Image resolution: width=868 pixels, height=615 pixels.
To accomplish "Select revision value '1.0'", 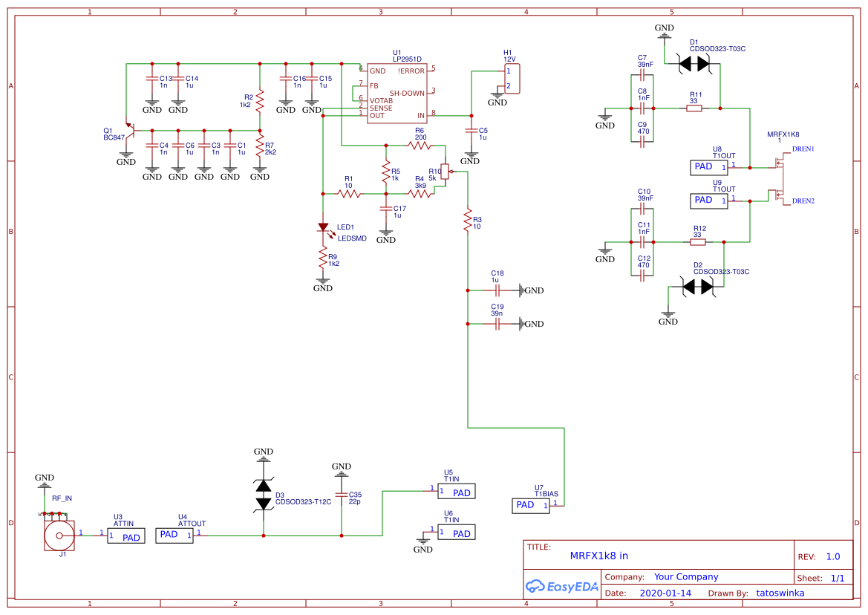I will pos(833,557).
